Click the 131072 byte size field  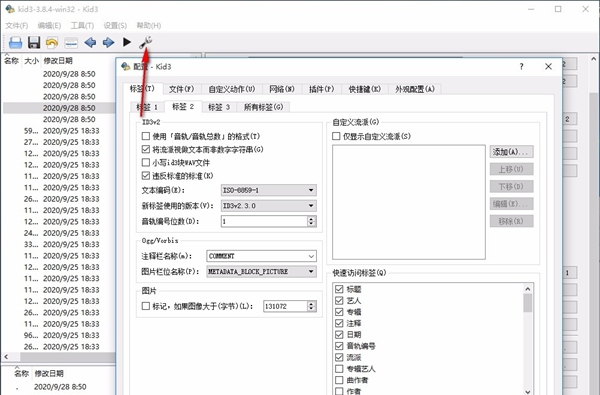pos(285,306)
